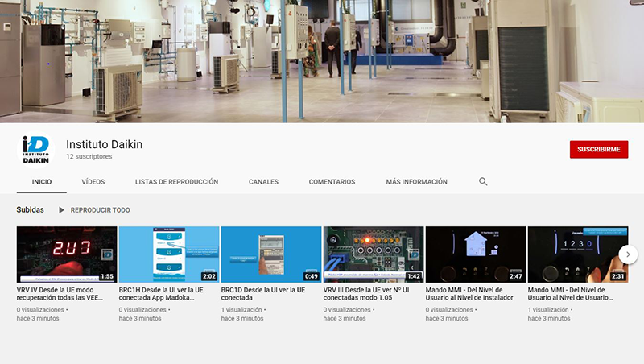Subscribe with the Suscribirme button
644x364 pixels.
pyautogui.click(x=599, y=150)
